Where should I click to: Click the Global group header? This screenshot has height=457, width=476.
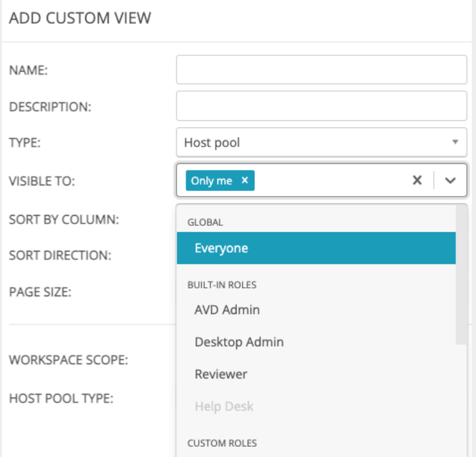(205, 222)
